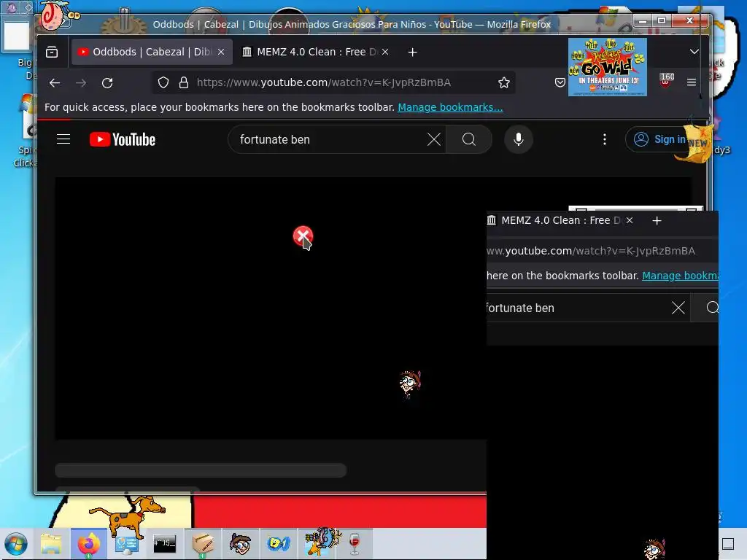Open File Explorer from the taskbar
The image size is (747, 560).
point(51,544)
